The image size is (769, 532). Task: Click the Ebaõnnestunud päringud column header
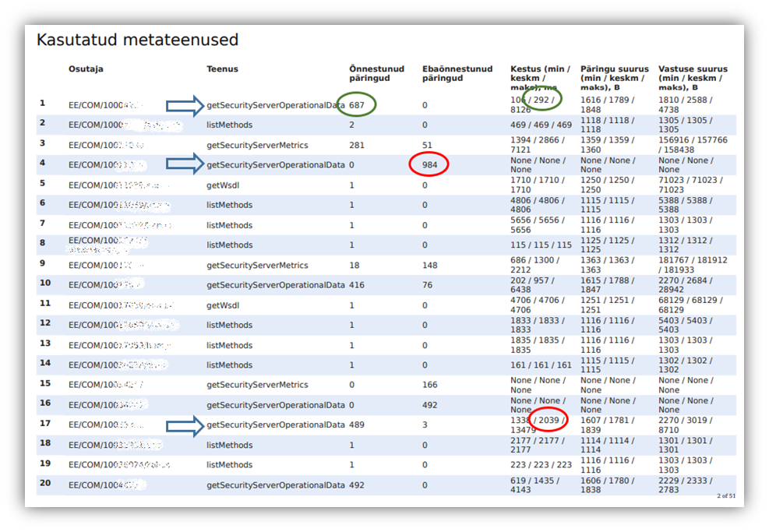coord(457,73)
